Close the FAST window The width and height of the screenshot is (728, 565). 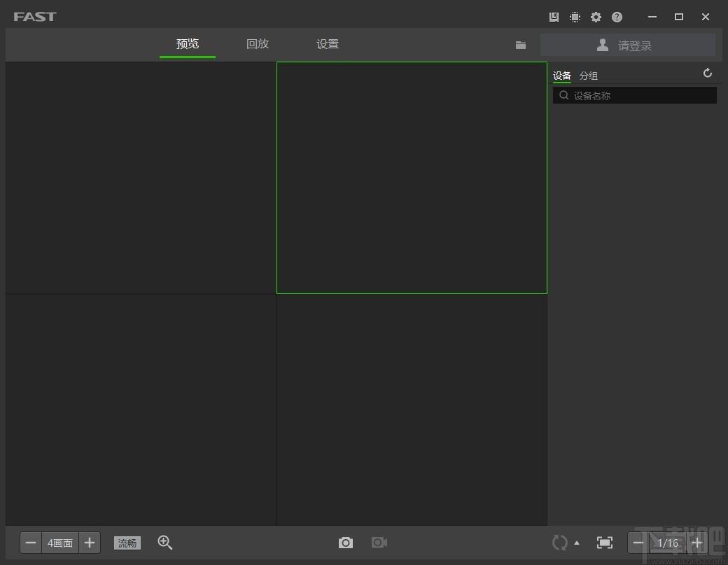click(706, 17)
